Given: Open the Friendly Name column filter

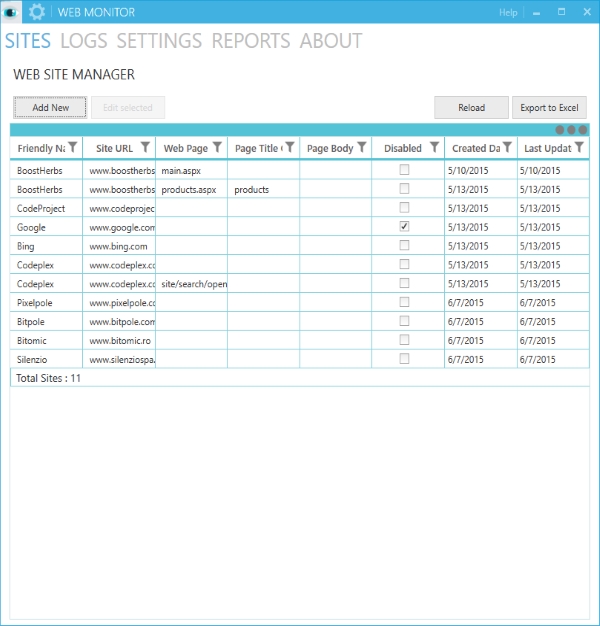Looking at the screenshot, I should 73,147.
